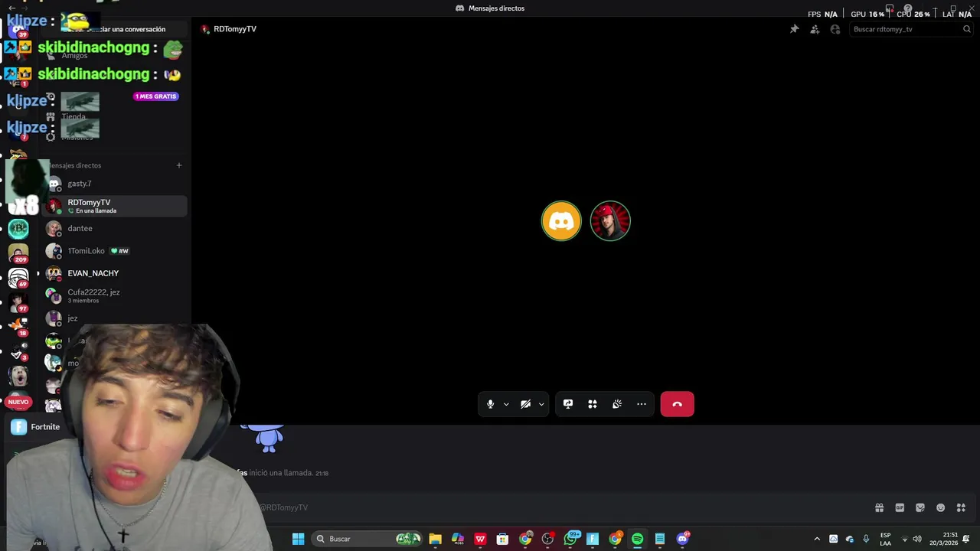
Task: Open the clock showing 21:51
Action: [x=944, y=539]
